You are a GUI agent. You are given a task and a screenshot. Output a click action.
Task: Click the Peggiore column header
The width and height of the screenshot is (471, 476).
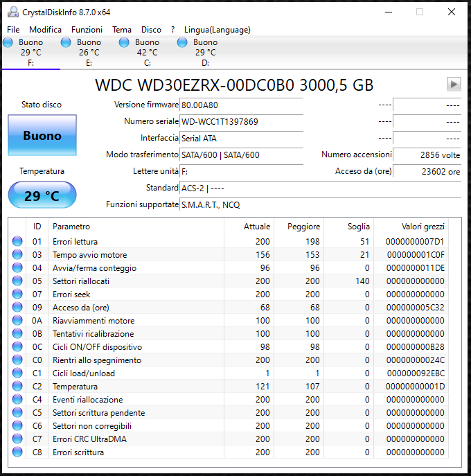[x=299, y=227]
